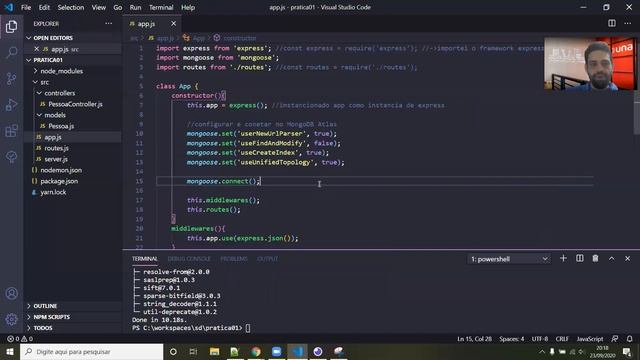640x360 pixels.
Task: Open Cortana circle on taskbar
Action: click(173, 351)
